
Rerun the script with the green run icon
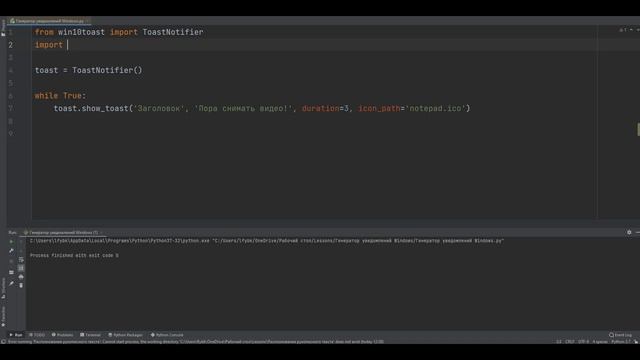pos(11,242)
